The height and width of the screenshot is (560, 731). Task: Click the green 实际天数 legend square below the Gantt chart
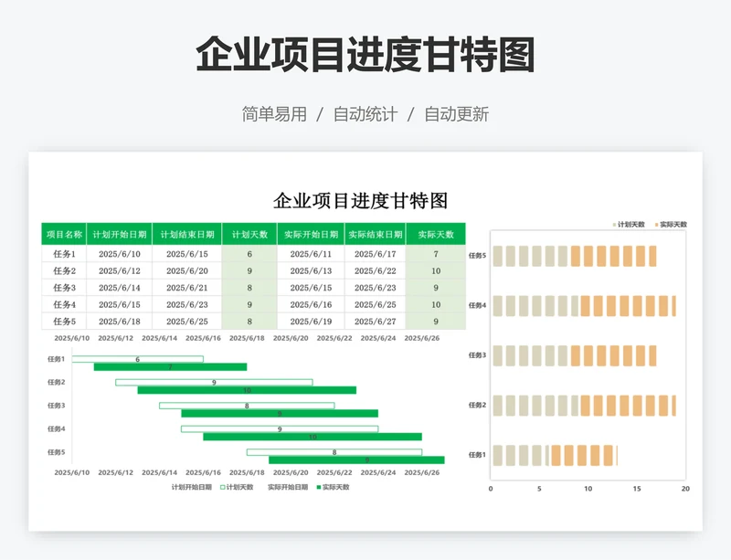(x=318, y=487)
